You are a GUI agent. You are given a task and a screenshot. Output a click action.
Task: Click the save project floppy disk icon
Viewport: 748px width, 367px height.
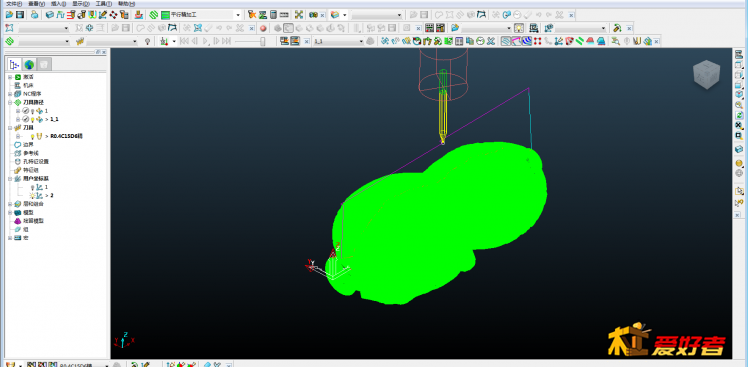coord(20,15)
